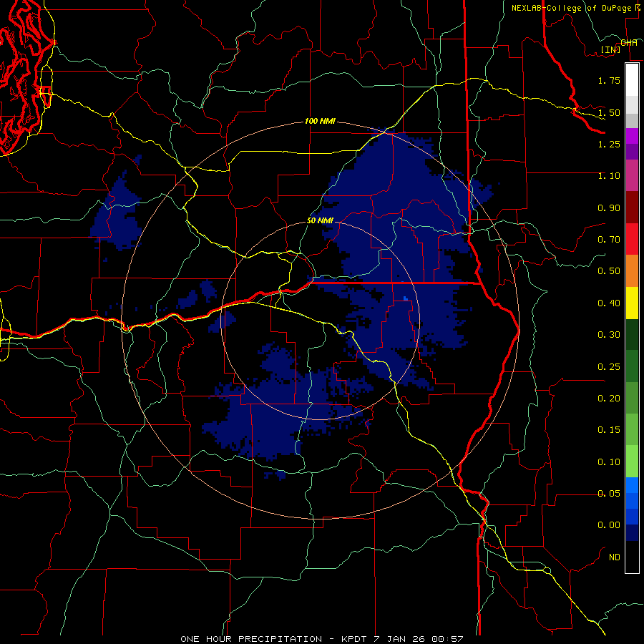This screenshot has width=644, height=644.
Task: Click the 50 NMI range ring label
Action: coord(320,220)
